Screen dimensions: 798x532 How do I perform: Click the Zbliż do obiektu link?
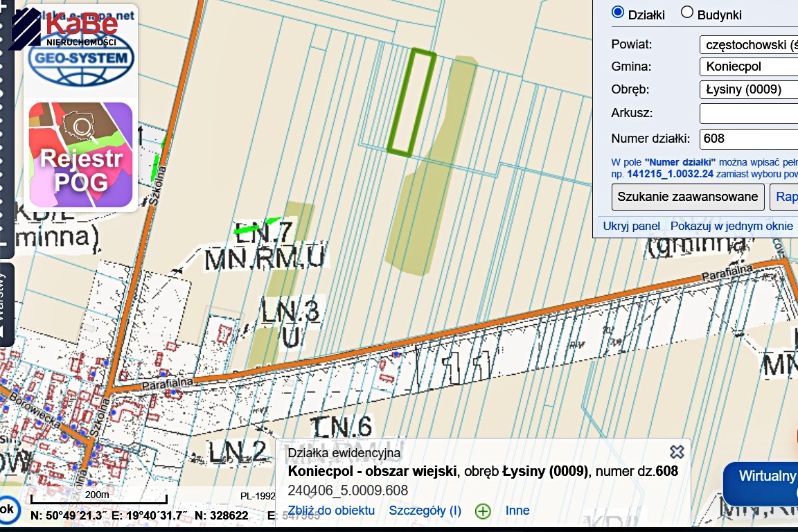coord(331,511)
